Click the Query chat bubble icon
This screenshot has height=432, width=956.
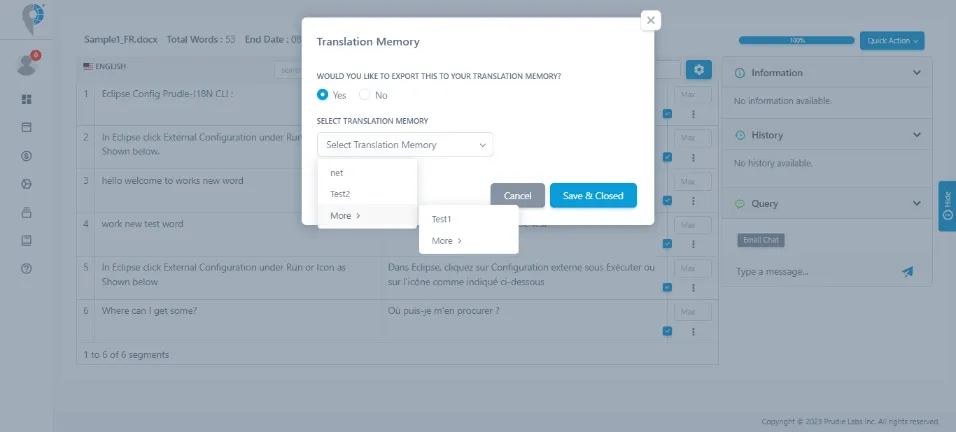point(740,204)
